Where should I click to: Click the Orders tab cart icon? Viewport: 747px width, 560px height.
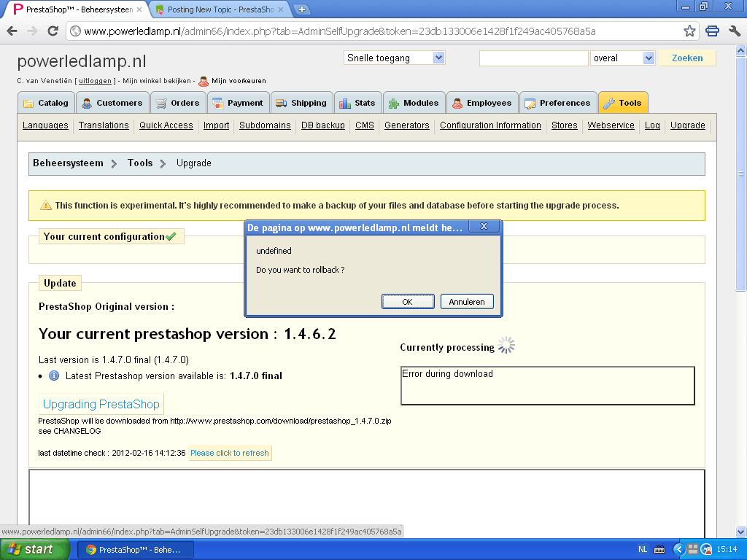point(161,104)
